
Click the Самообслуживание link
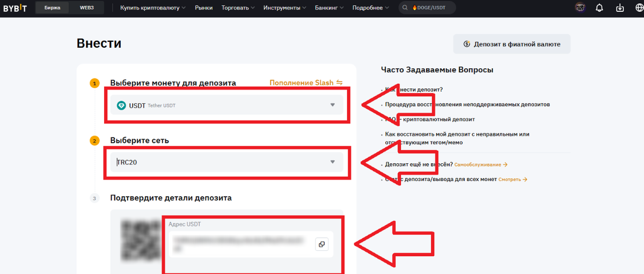481,164
